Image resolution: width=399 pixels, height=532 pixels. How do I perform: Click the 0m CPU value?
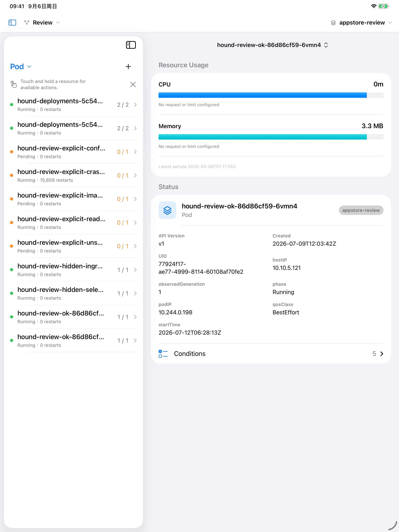coord(378,84)
